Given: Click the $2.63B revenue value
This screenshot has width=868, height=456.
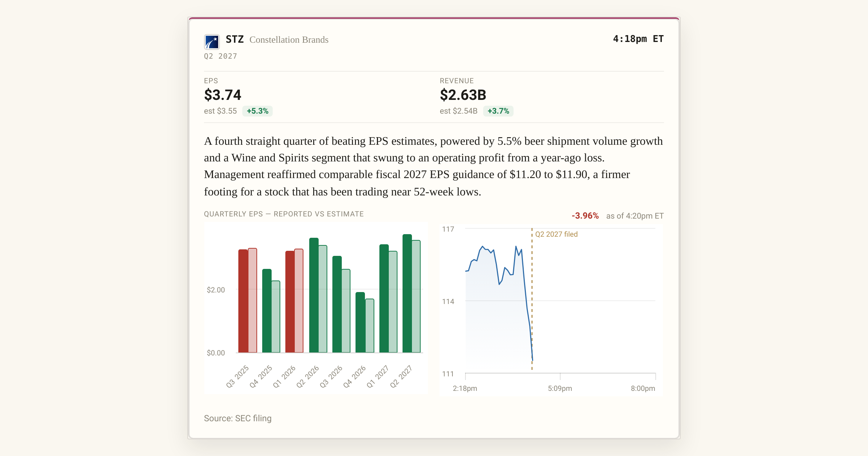Looking at the screenshot, I should click(463, 95).
